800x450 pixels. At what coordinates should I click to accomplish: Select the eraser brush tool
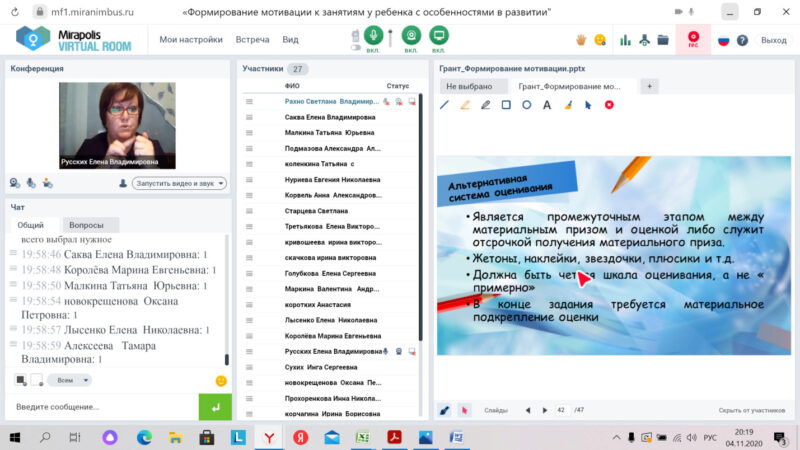coord(568,105)
